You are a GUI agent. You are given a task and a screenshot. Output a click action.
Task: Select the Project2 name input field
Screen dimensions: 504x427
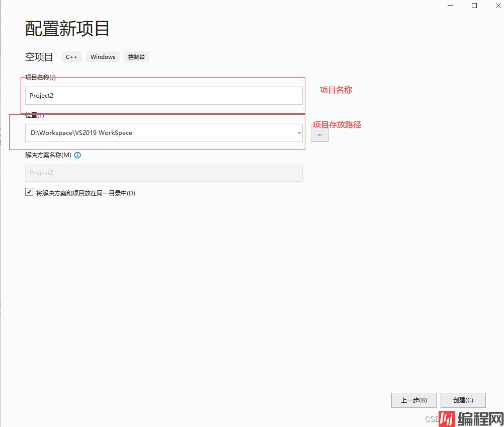[x=163, y=95]
